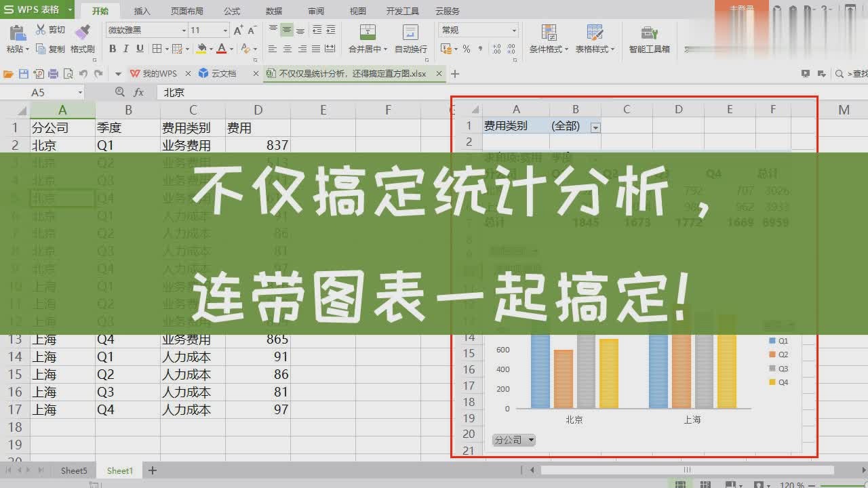Image resolution: width=868 pixels, height=488 pixels.
Task: Click the currency format icon
Action: [x=446, y=49]
